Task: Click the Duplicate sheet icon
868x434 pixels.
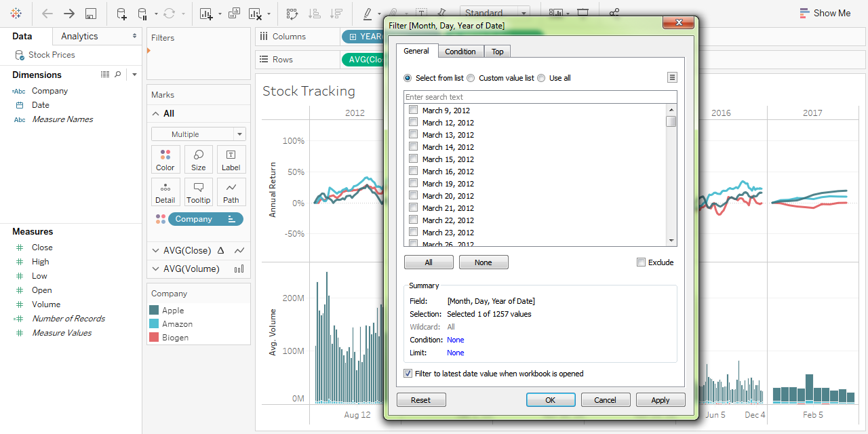Action: point(235,14)
